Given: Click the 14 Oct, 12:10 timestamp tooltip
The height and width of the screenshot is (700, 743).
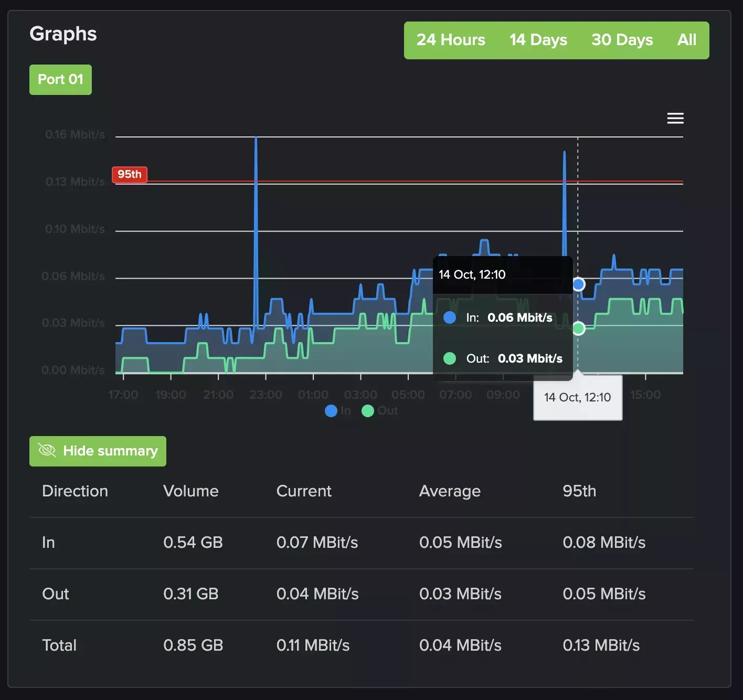Looking at the screenshot, I should click(x=577, y=397).
